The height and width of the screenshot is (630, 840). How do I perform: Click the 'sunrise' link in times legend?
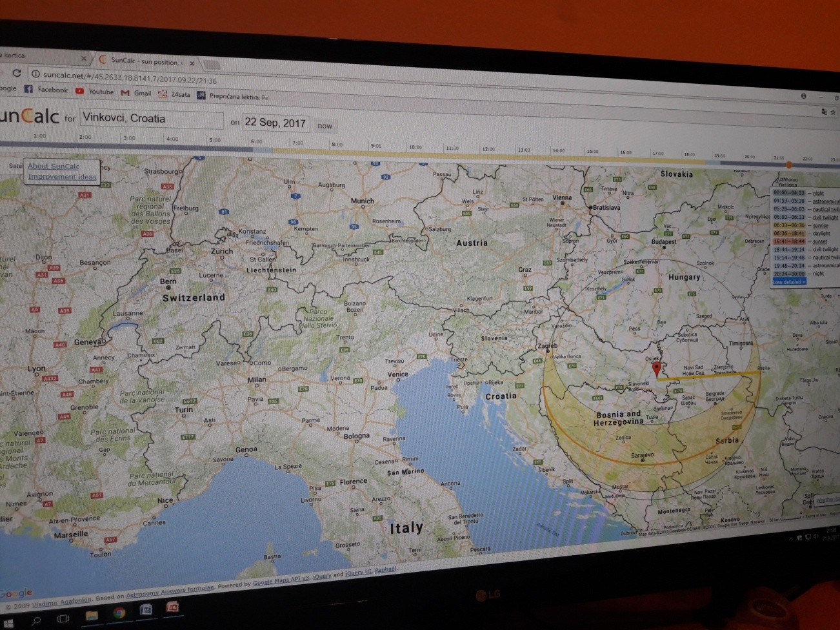(820, 225)
